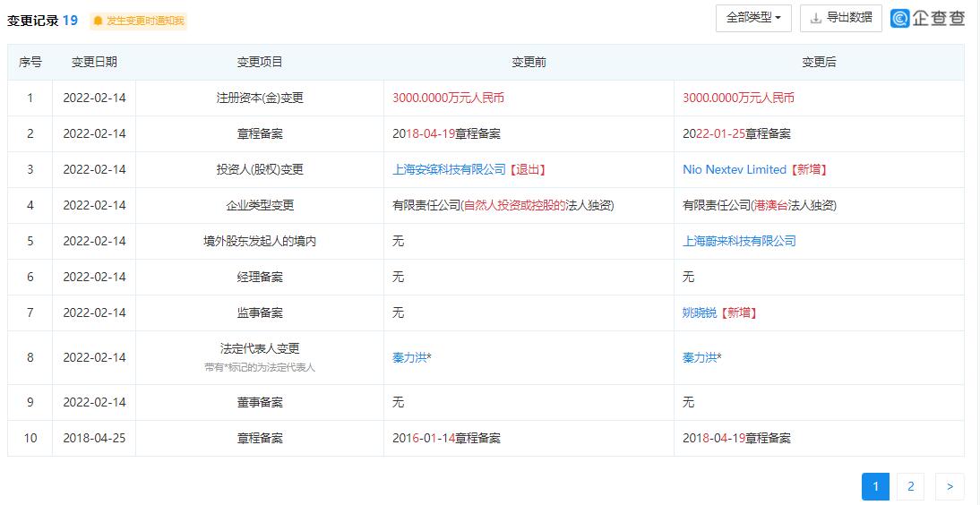Click the bell notification icon
Image resolution: width=980 pixels, height=505 pixels.
coord(98,21)
